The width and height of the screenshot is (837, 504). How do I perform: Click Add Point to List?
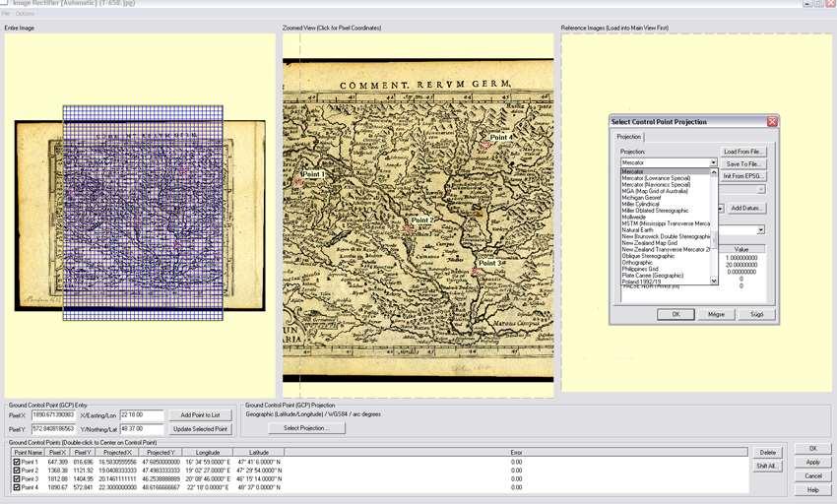pyautogui.click(x=200, y=414)
